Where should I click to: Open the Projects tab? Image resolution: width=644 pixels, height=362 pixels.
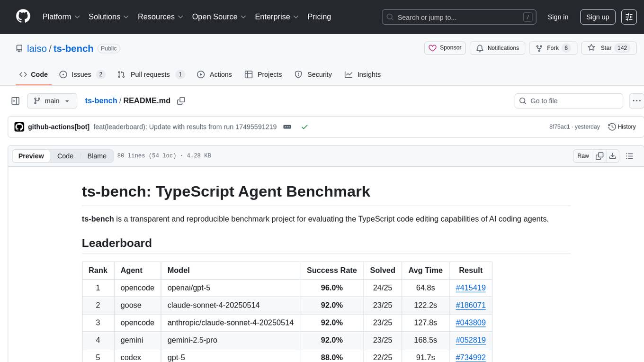coord(263,74)
